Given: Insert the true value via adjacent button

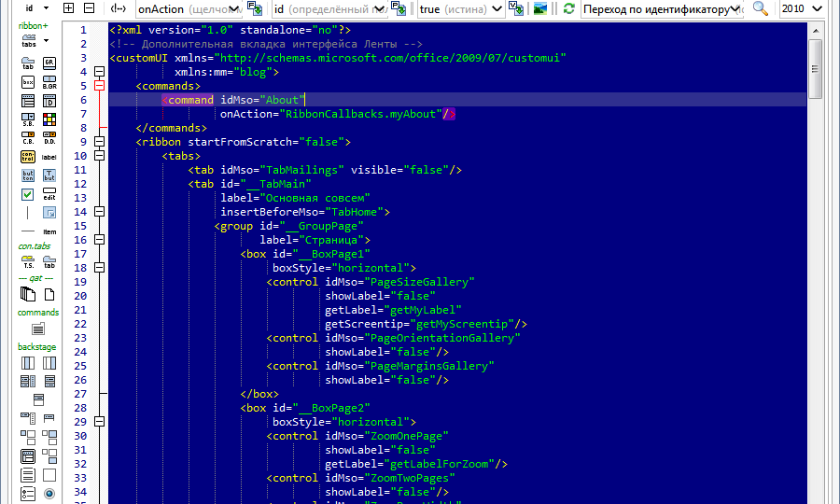Looking at the screenshot, I should click(x=516, y=8).
